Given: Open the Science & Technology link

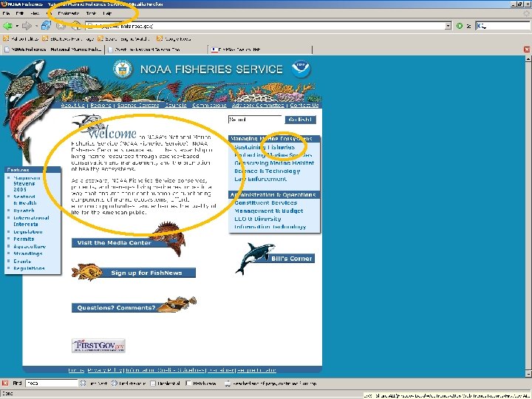Looking at the screenshot, I should [x=267, y=171].
